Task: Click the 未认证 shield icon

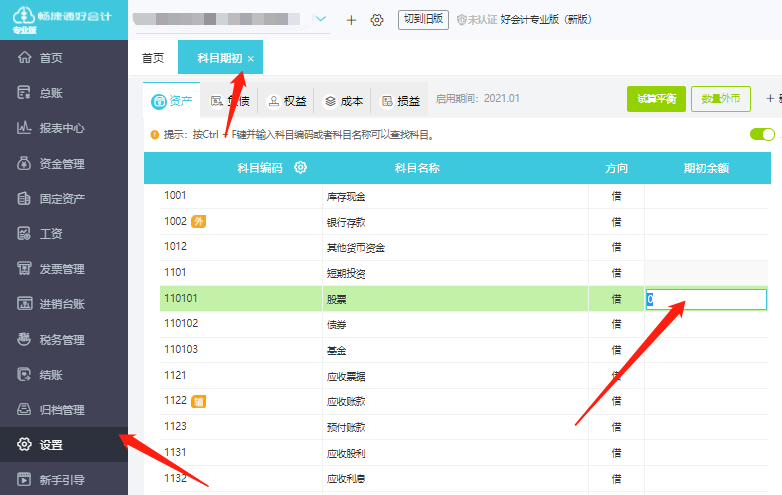Action: (462, 20)
